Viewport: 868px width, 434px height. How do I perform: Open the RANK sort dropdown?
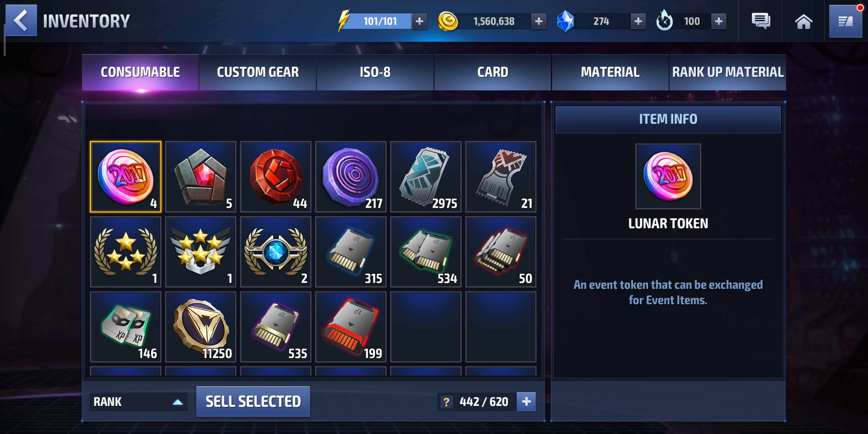click(x=139, y=401)
